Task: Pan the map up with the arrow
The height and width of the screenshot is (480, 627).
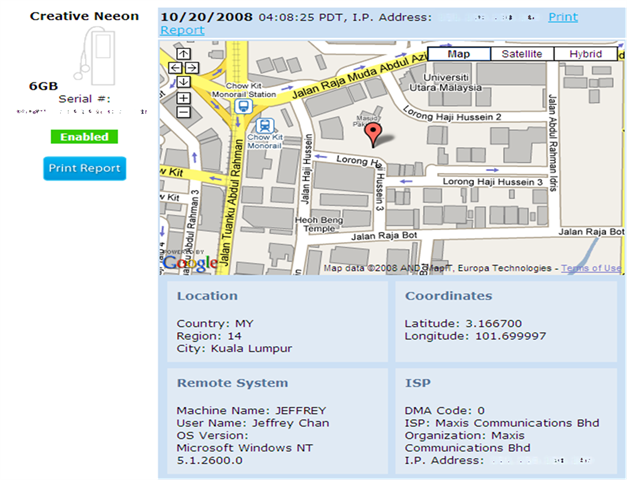Action: coord(184,54)
